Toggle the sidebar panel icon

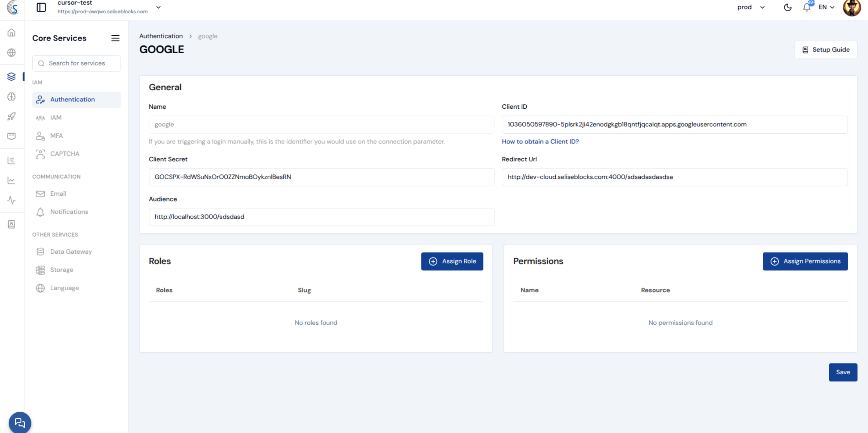[41, 7]
